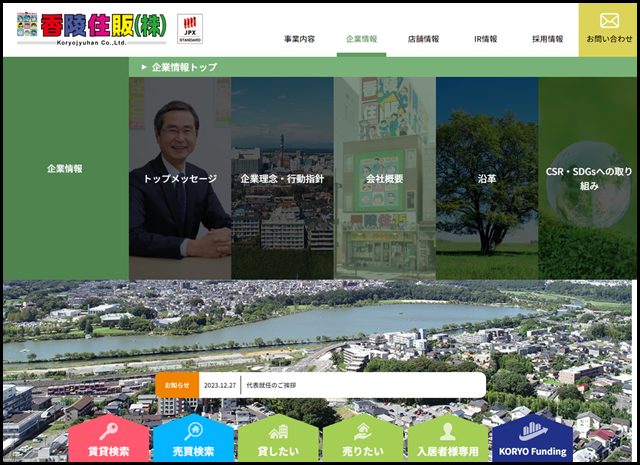This screenshot has height=465, width=640.
Task: Open the トップメッセージ tile
Action: [x=180, y=178]
